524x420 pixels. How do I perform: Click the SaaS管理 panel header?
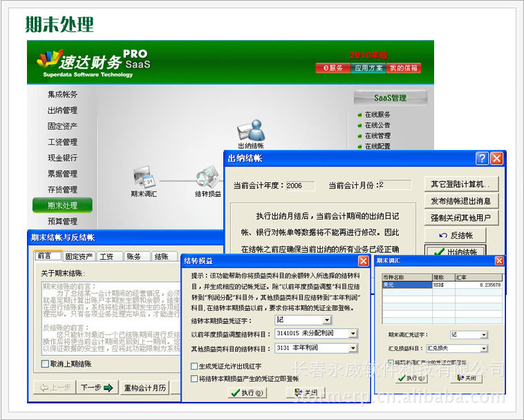(x=391, y=98)
